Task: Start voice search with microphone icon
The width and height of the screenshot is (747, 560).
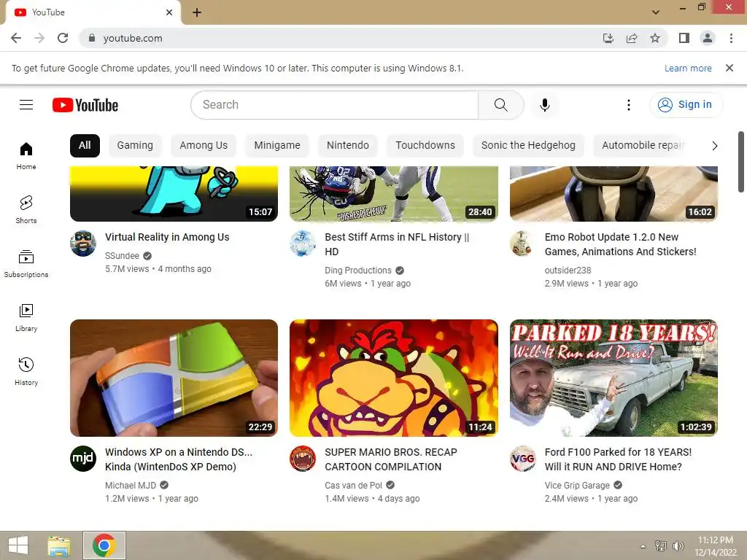Action: (544, 105)
